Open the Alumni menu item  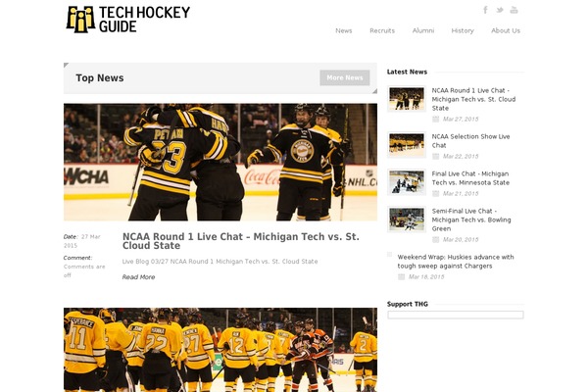423,30
